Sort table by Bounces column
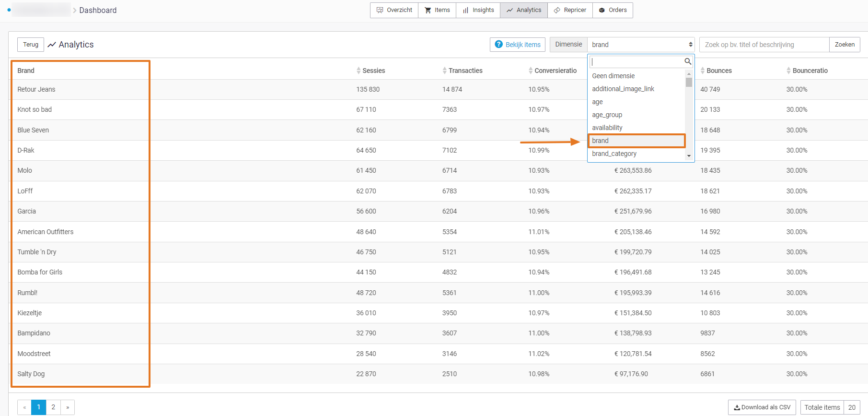 716,71
